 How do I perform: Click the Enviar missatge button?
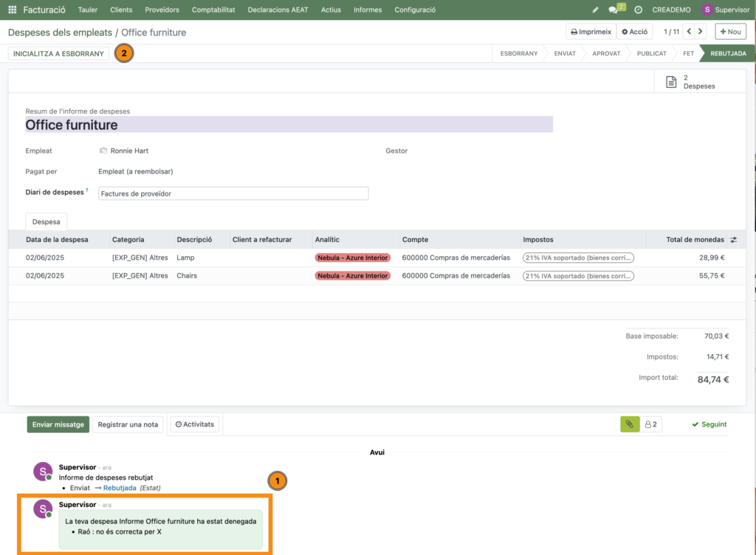[58, 424]
